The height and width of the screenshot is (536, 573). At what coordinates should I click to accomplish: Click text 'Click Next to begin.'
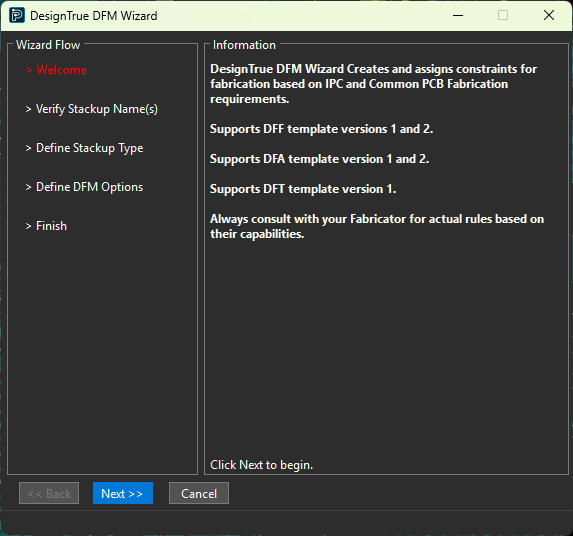pos(262,465)
